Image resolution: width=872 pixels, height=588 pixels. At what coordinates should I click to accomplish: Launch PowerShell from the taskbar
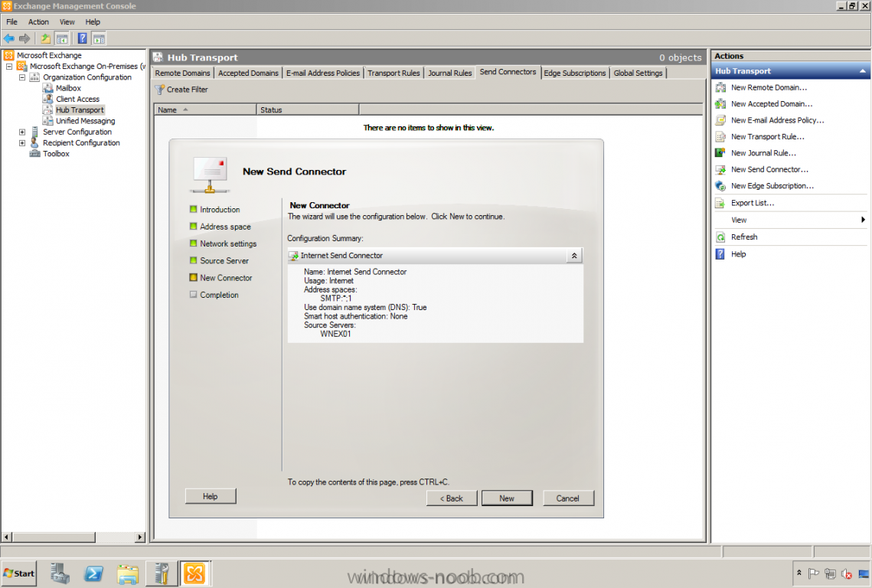click(93, 573)
